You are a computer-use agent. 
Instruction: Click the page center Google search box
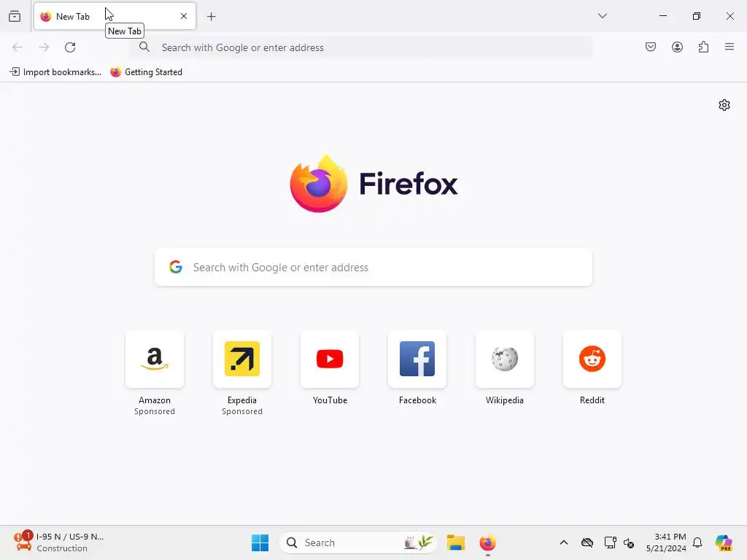[373, 267]
